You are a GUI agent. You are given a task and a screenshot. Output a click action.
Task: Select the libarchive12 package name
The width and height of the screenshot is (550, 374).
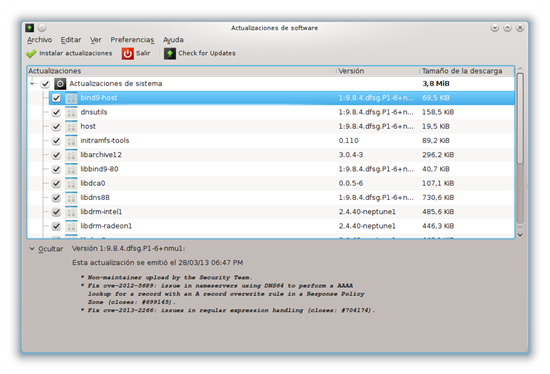point(101,155)
